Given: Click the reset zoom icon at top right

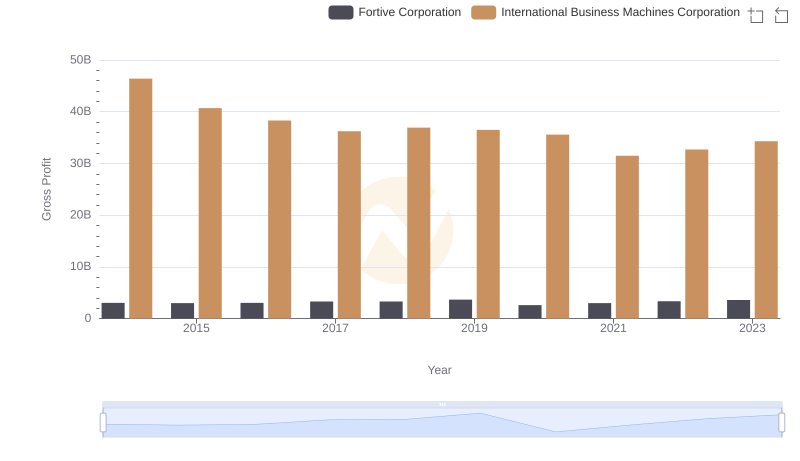Looking at the screenshot, I should coord(781,15).
